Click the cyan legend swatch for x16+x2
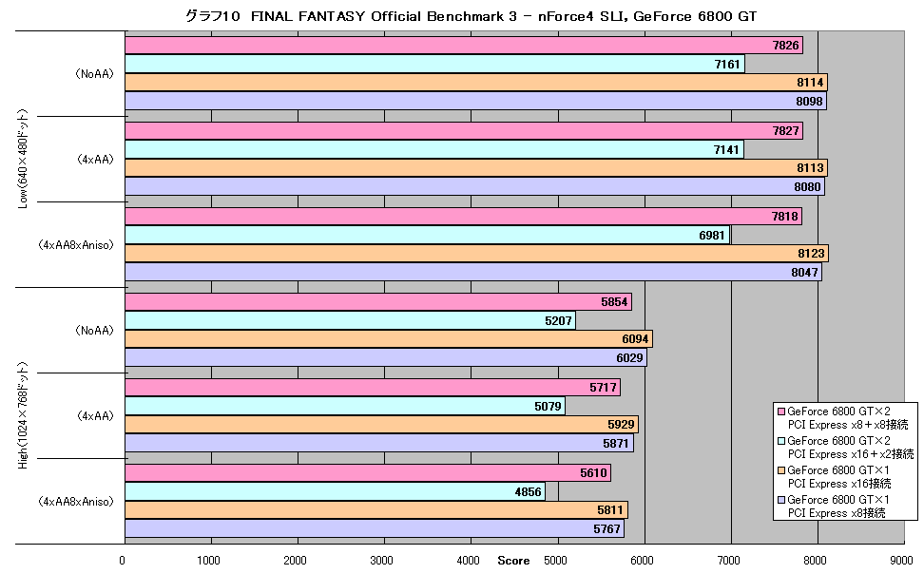 [782, 441]
